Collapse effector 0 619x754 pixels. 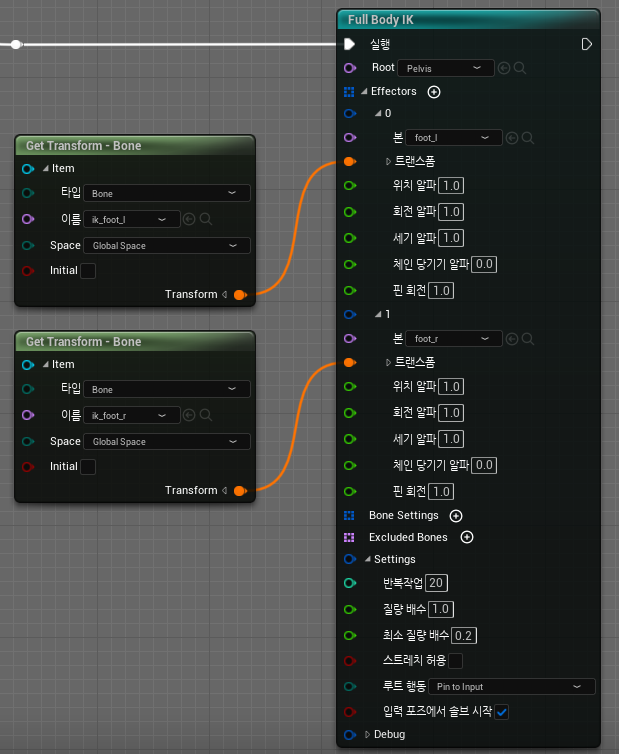pos(378,113)
